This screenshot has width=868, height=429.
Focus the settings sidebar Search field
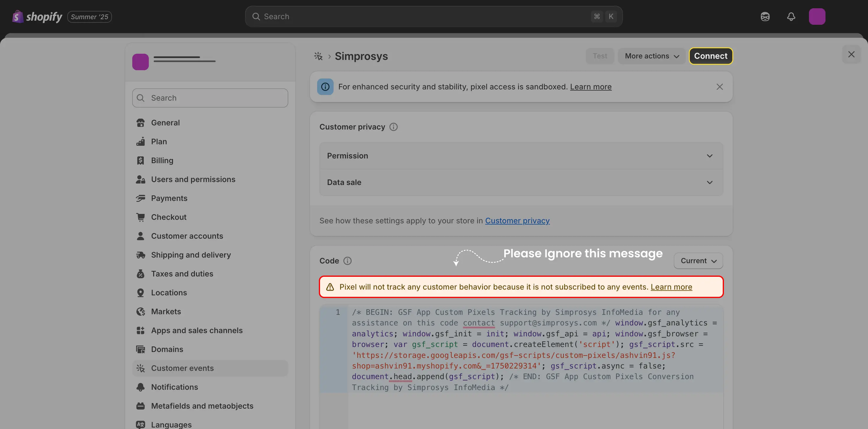pos(210,98)
